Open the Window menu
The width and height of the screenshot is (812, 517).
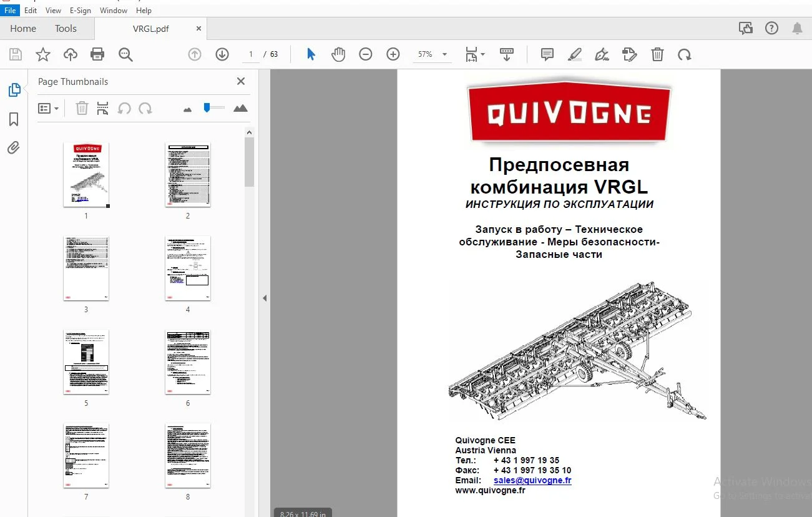tap(114, 11)
